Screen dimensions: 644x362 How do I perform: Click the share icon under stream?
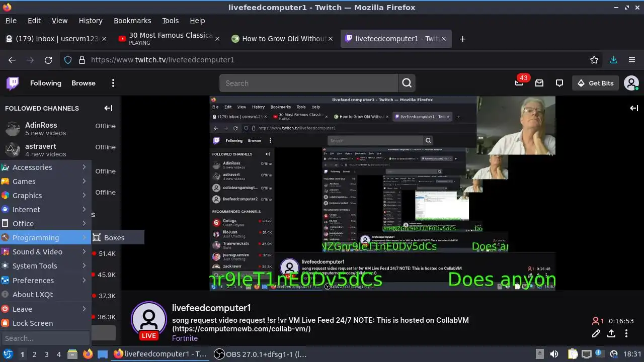tap(611, 333)
